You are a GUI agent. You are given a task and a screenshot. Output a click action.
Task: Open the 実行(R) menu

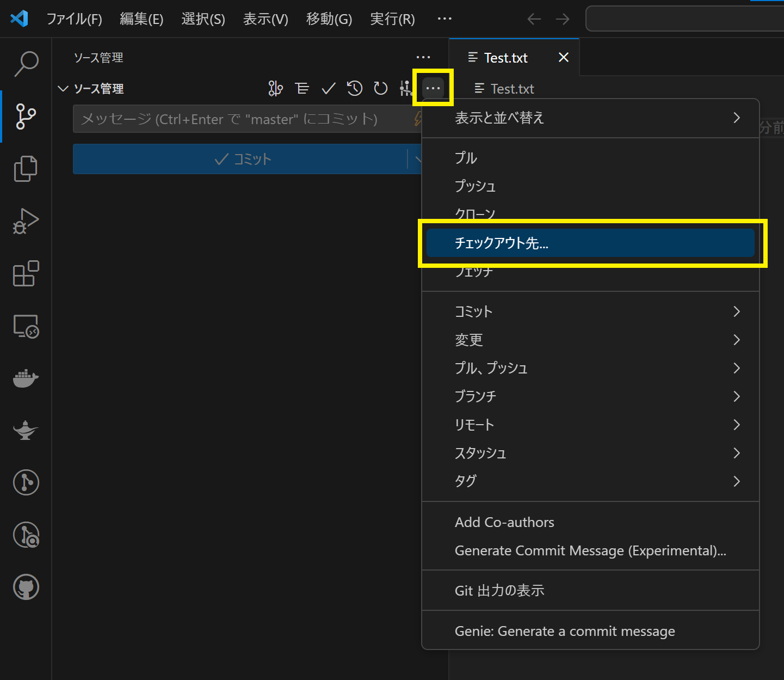[392, 19]
